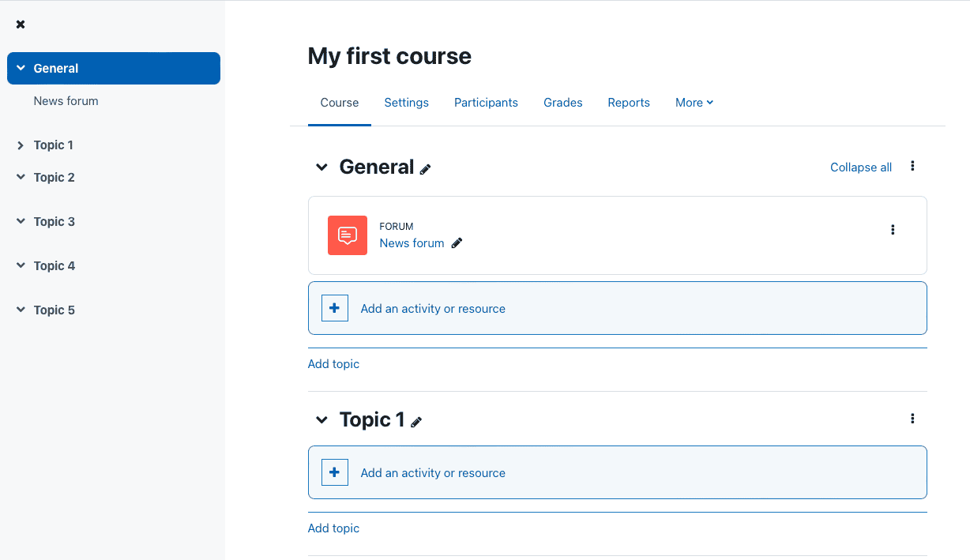
Task: Open the Topic 1 section actions menu
Action: [x=912, y=419]
